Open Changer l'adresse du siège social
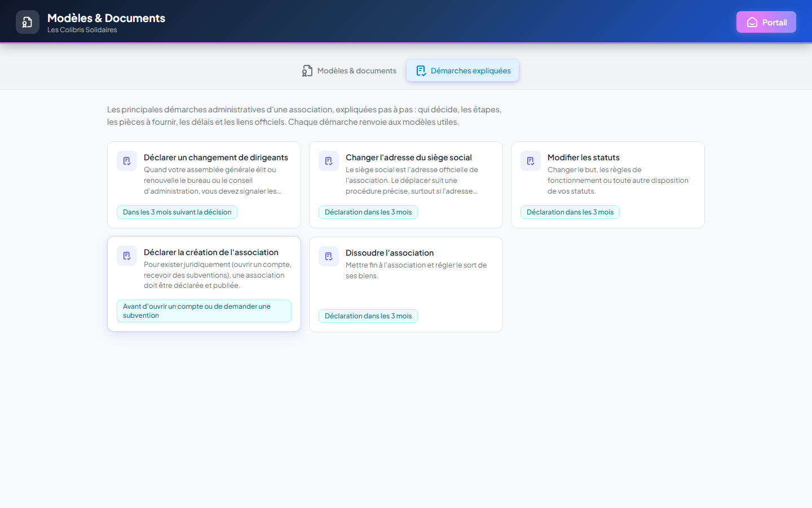This screenshot has width=812, height=508. (406, 185)
